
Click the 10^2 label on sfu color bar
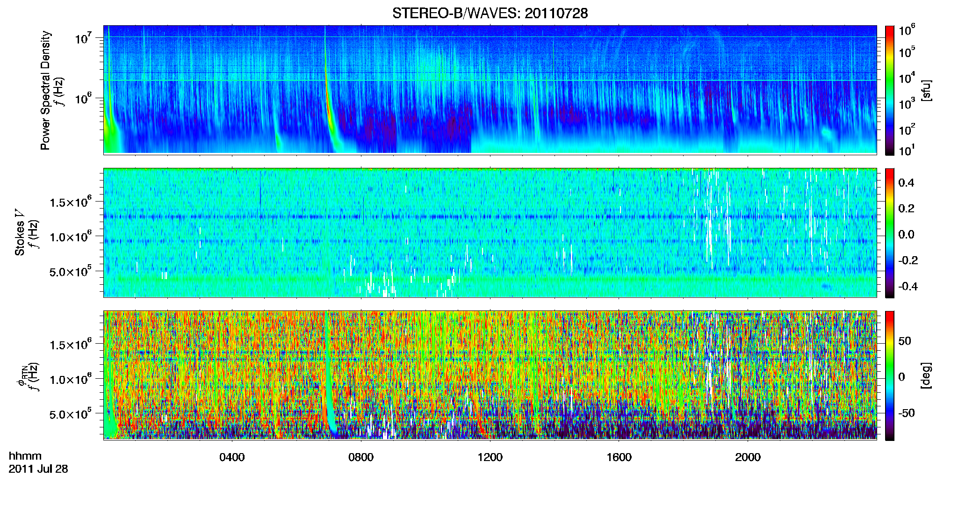point(907,129)
